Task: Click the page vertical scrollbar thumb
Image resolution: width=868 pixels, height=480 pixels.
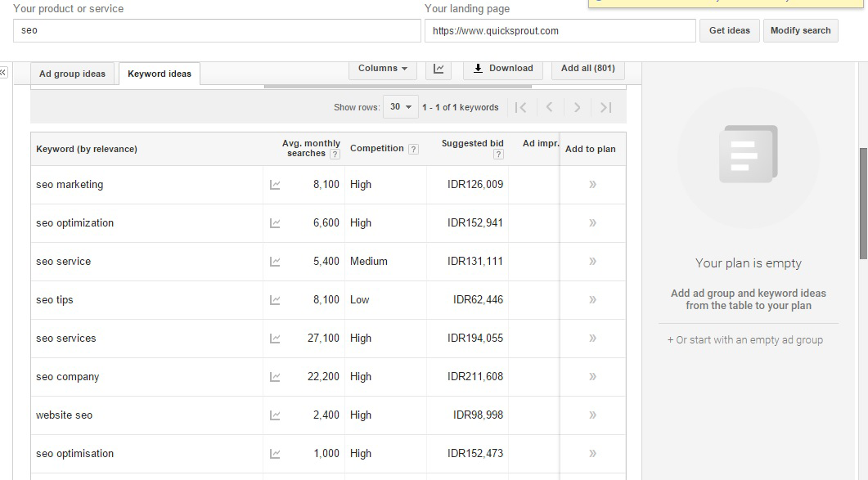Action: [864, 203]
